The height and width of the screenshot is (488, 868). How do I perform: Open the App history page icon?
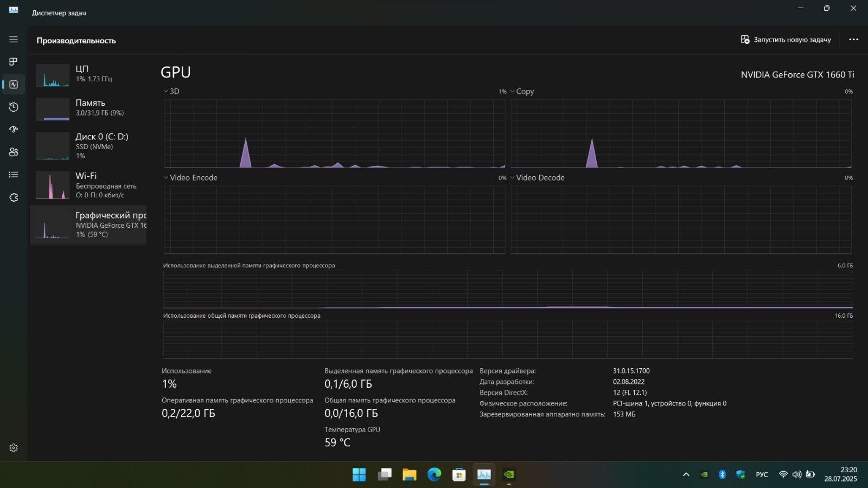coord(14,107)
